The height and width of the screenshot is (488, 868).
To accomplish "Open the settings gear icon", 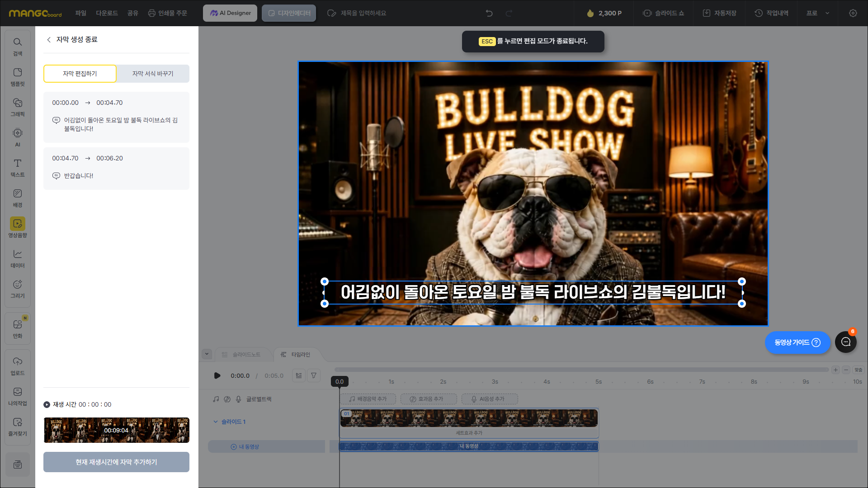I will click(853, 13).
